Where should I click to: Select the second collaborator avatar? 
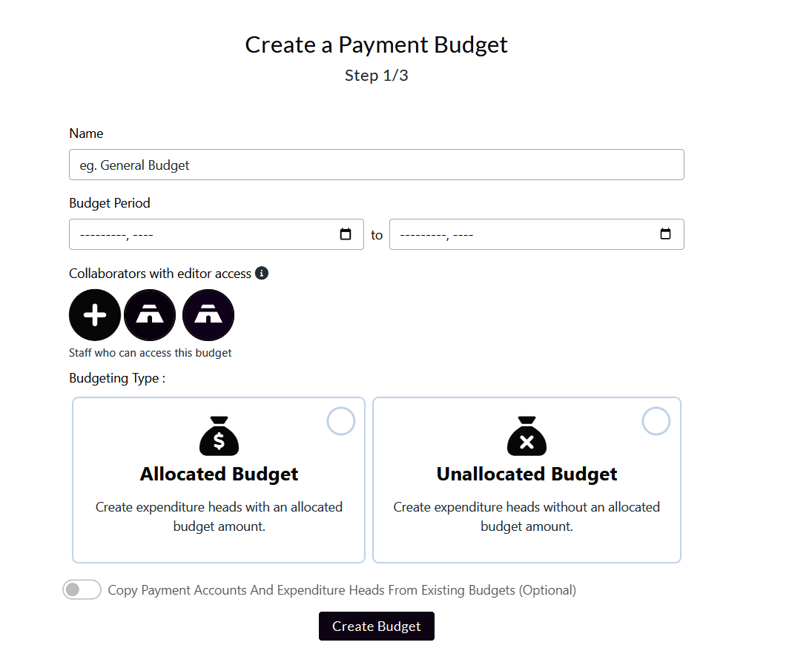pos(208,315)
